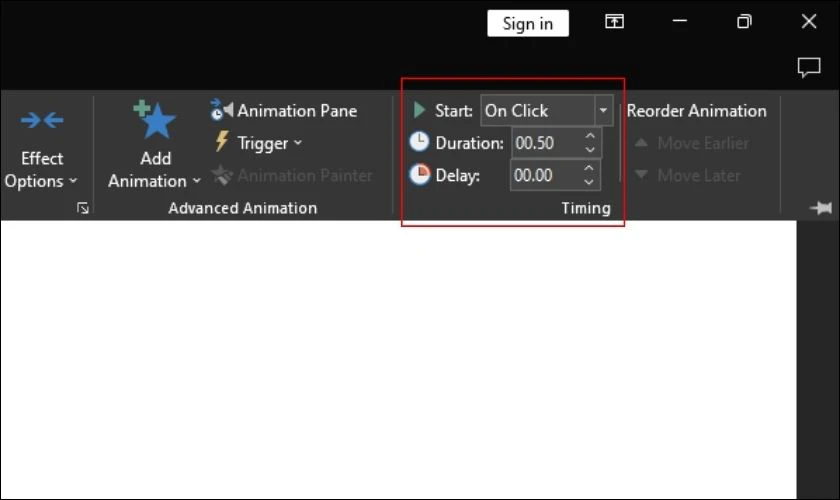Decrease the Delay value with down arrow
Viewport: 840px width, 500px height.
pos(589,182)
